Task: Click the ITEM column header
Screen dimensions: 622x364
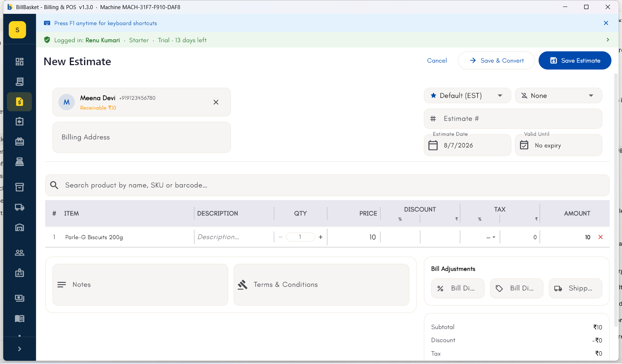Action: click(x=71, y=213)
